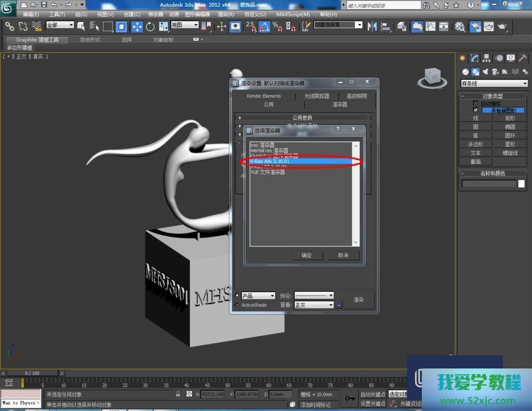
Task: Open the 产品 render mode dropdown
Action: coord(258,296)
